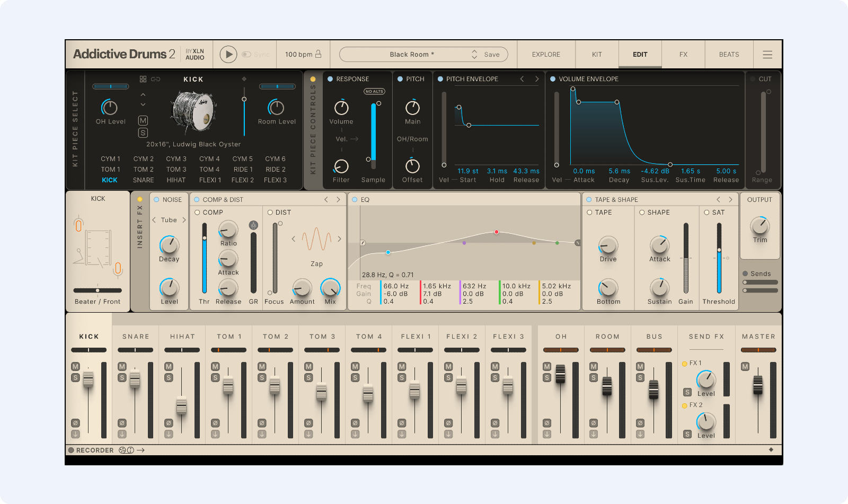Viewport: 848px width, 504px height.
Task: Toggle the PITCH ENVELOPE power button
Action: 440,79
